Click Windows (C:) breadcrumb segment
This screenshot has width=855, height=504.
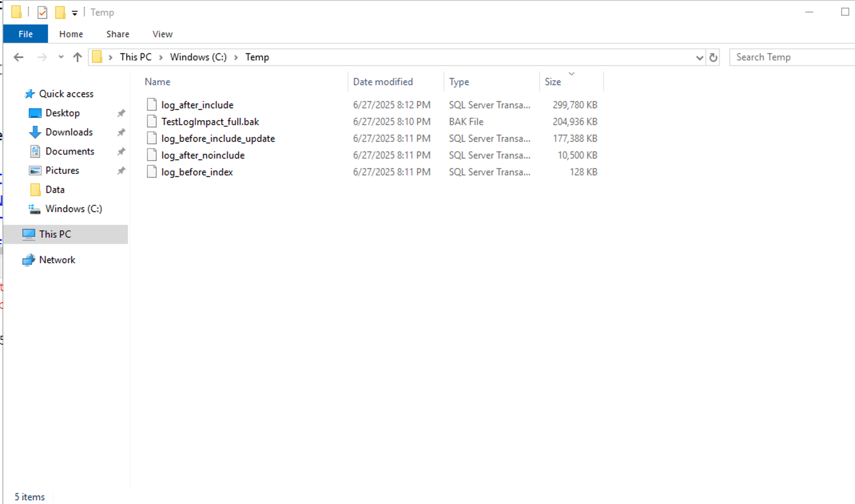(x=198, y=57)
